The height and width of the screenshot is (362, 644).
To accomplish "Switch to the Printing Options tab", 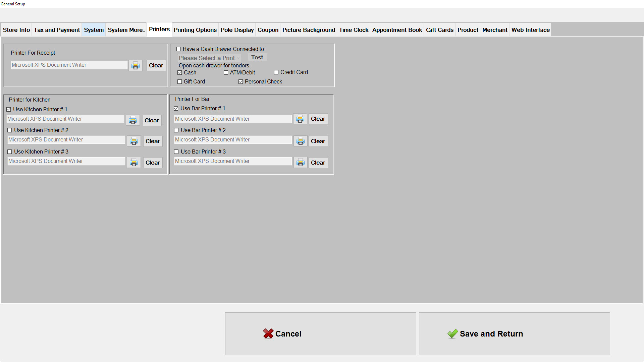I will point(195,30).
